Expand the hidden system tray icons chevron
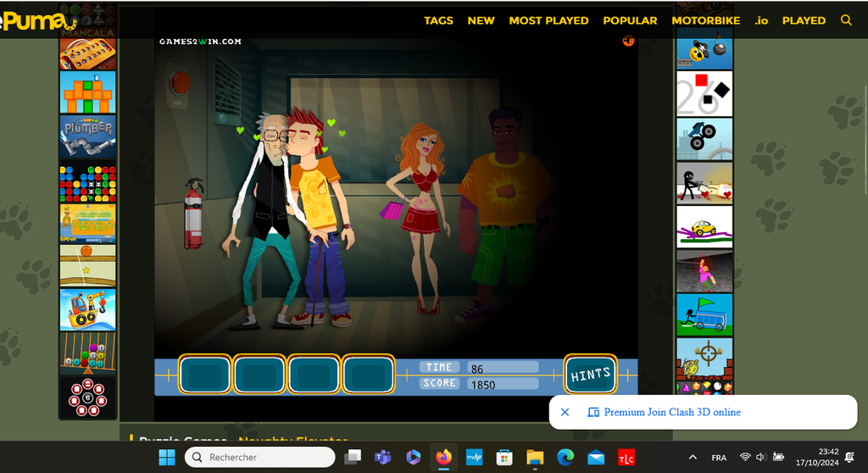868x473 pixels. (693, 458)
